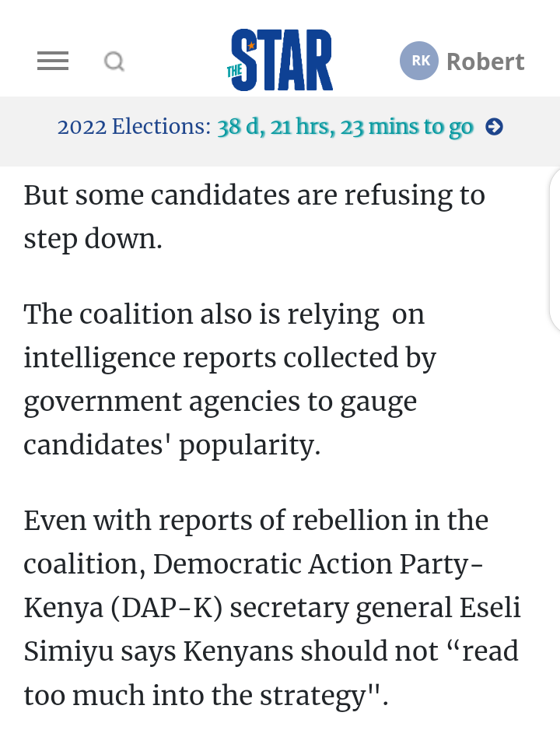The width and height of the screenshot is (560, 730).
Task: Tap the words candidates' popularity
Action: tap(172, 445)
